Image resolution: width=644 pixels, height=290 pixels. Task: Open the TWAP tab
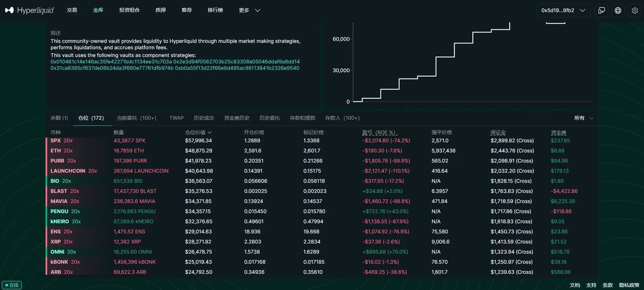click(177, 118)
